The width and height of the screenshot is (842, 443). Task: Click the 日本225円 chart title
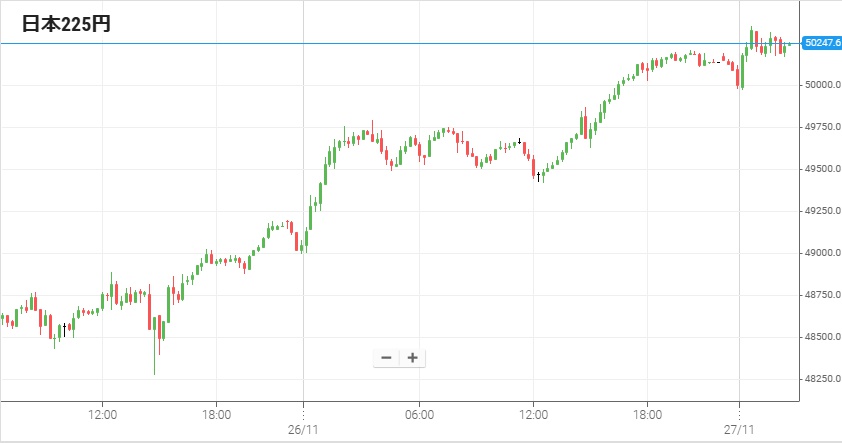click(x=66, y=24)
